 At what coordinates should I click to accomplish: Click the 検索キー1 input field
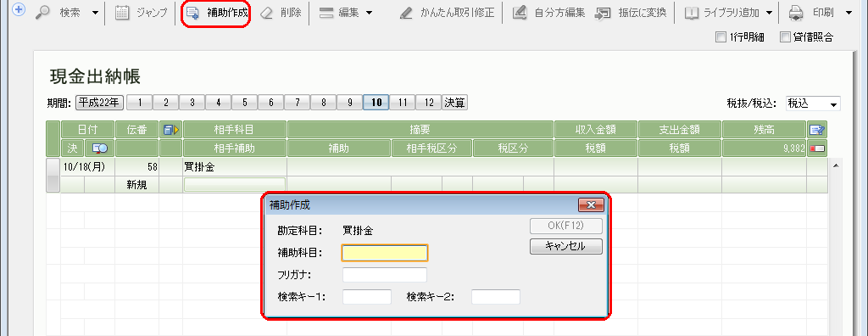(x=367, y=297)
